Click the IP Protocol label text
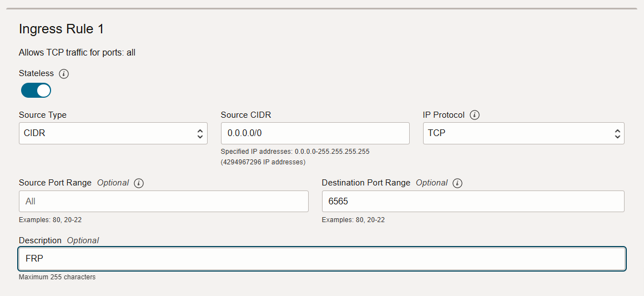The width and height of the screenshot is (644, 296). (x=444, y=115)
